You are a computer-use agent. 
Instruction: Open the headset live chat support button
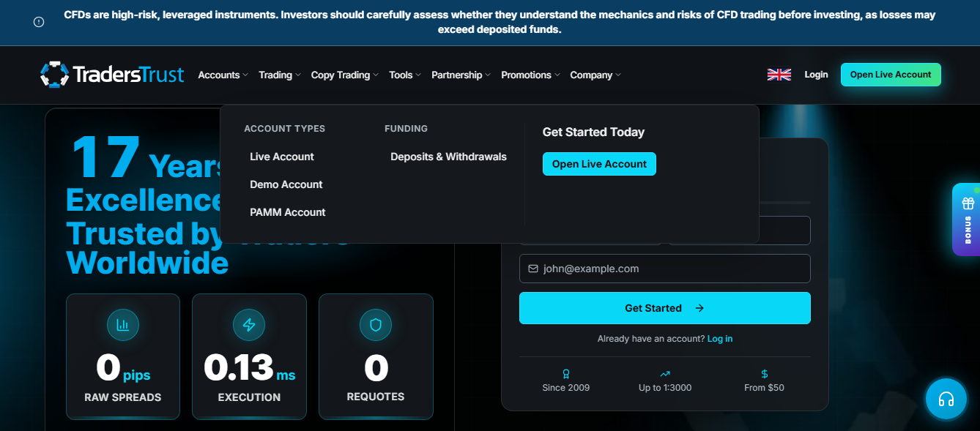coord(946,399)
